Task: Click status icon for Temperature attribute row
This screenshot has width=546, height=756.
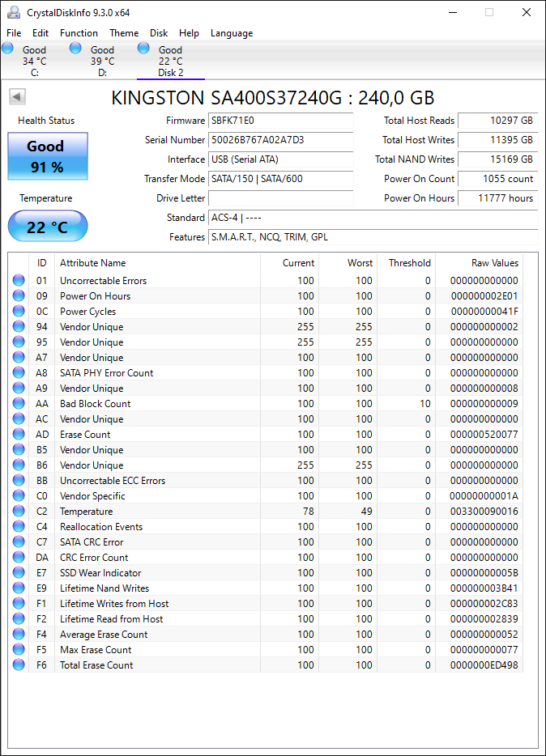Action: coord(19,511)
